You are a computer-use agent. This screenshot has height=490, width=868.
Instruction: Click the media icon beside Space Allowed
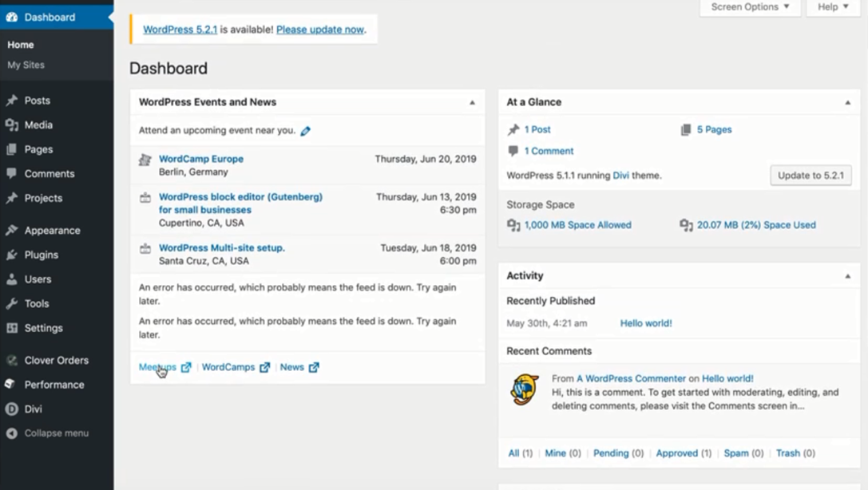click(x=513, y=225)
